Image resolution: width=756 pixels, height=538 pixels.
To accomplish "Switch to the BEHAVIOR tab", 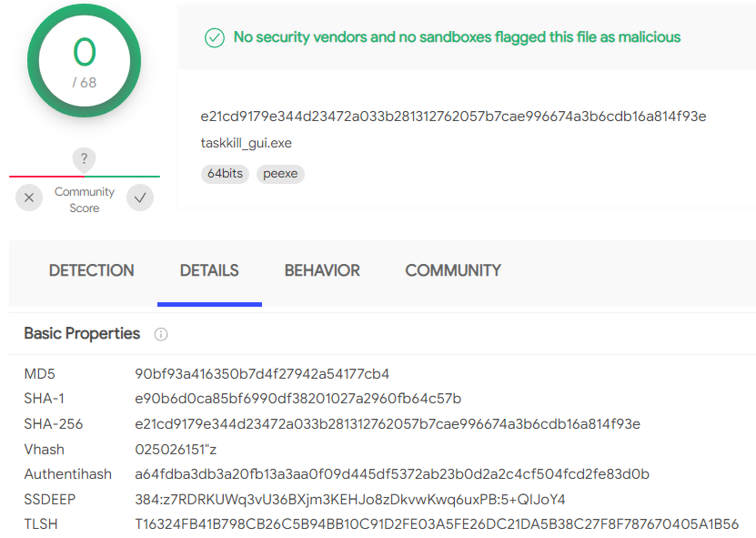I will [x=322, y=270].
